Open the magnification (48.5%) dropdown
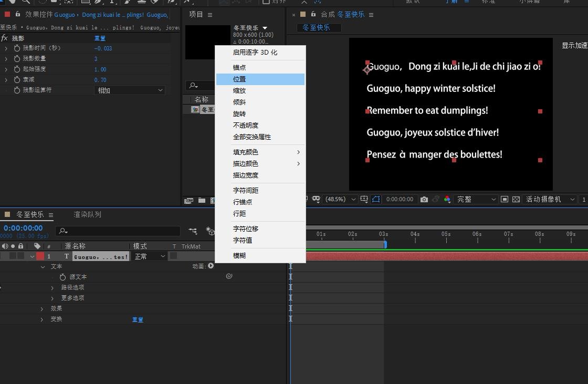The image size is (588, 384). click(340, 199)
